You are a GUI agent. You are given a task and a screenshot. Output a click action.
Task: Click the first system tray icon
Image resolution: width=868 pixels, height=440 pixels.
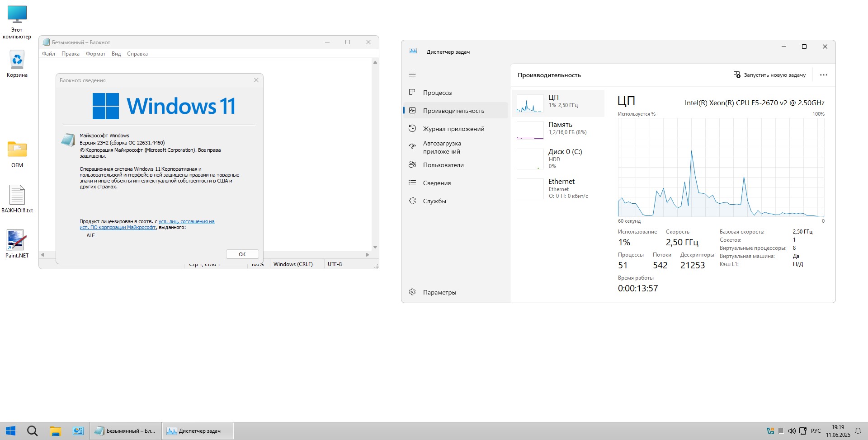(x=770, y=431)
